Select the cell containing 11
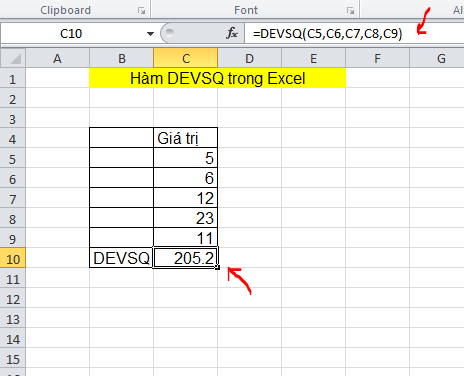 click(185, 238)
